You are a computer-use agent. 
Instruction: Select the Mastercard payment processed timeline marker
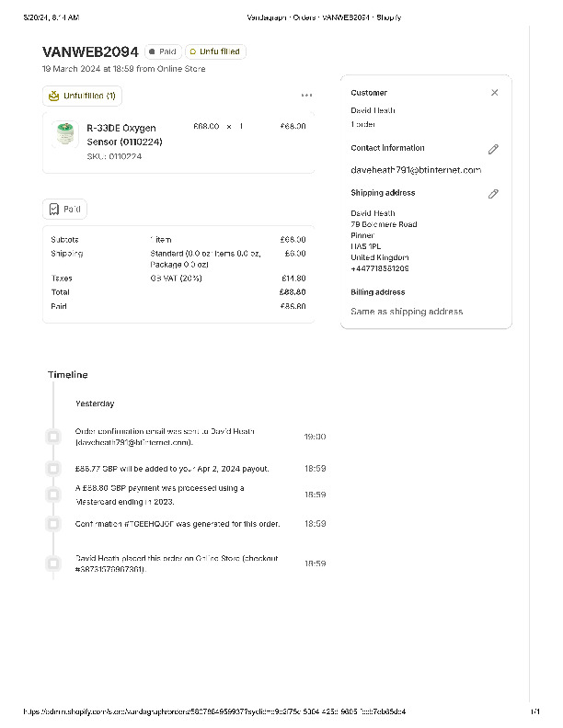click(53, 495)
